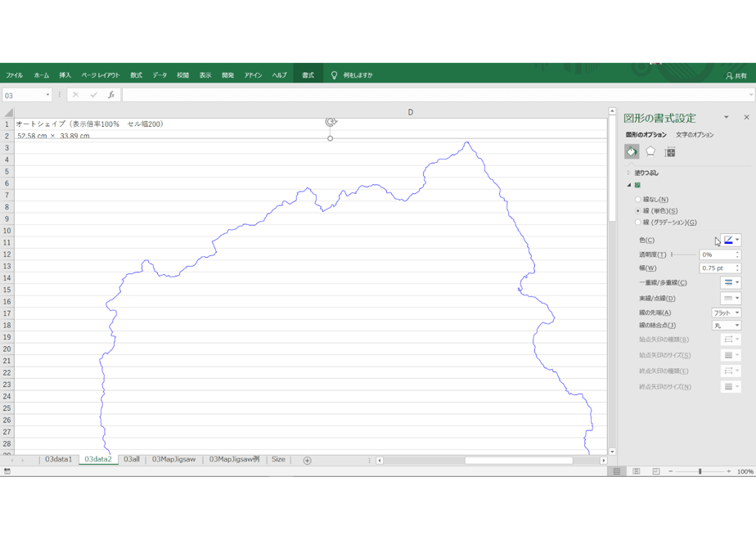Click the shape's rotation handle
This screenshot has height=540, width=756.
point(331,123)
